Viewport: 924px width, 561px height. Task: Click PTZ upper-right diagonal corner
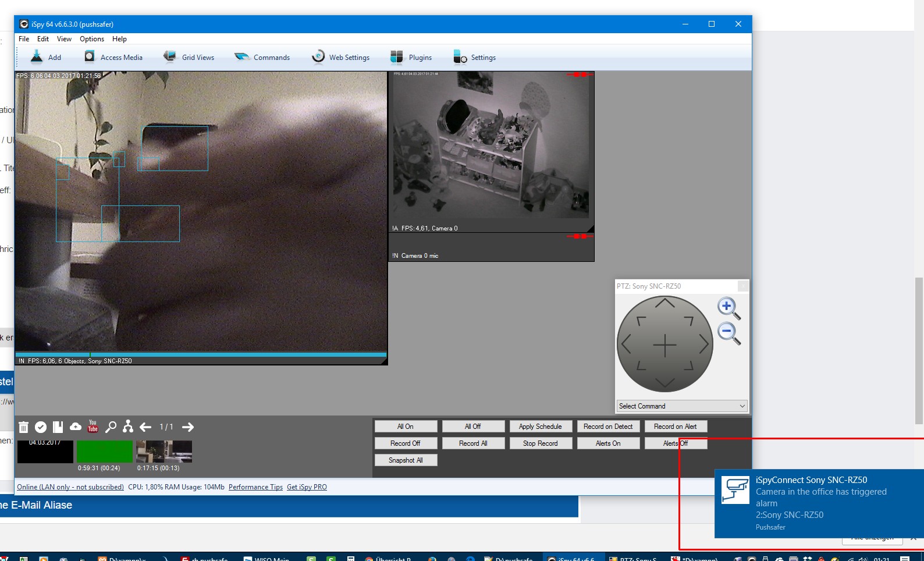coord(688,321)
